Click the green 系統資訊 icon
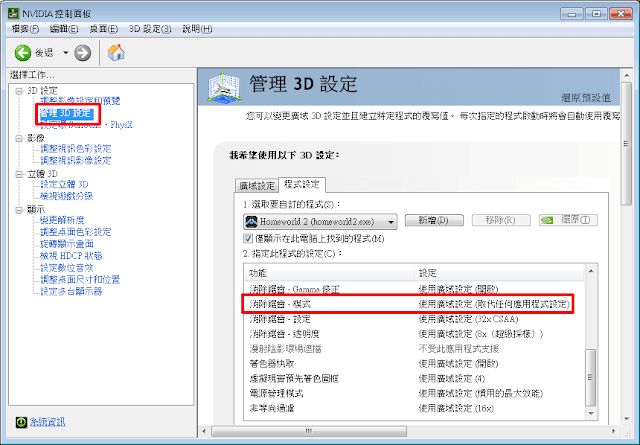The height and width of the screenshot is (445, 640). pos(21,422)
